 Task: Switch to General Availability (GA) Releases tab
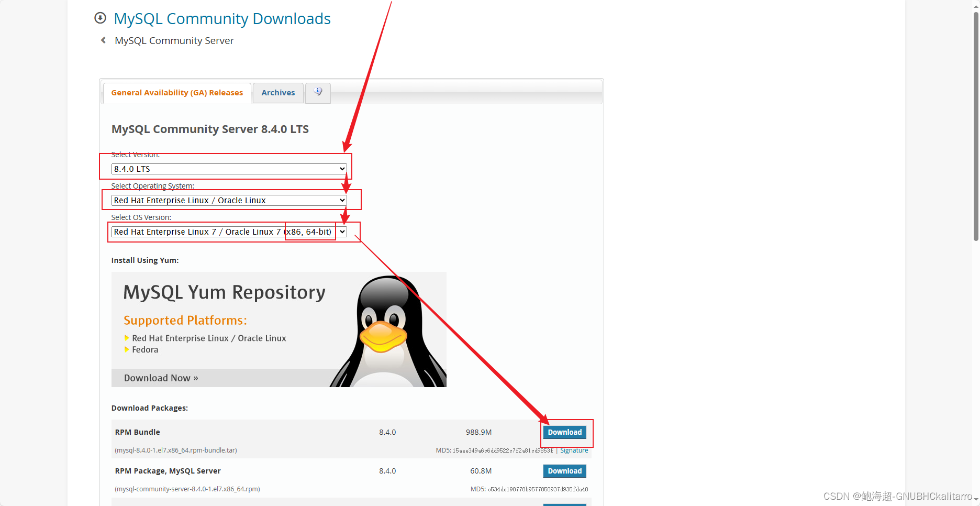(177, 93)
